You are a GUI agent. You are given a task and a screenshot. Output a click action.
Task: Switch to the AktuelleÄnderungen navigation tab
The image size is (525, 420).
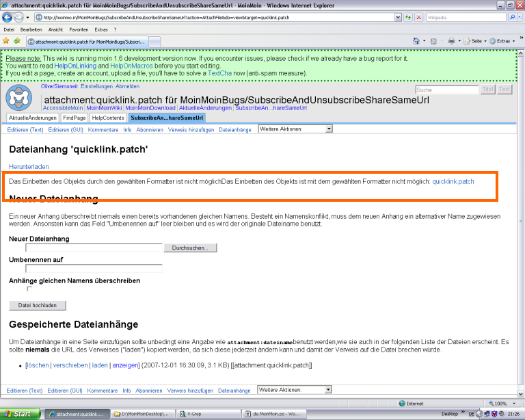pos(33,118)
